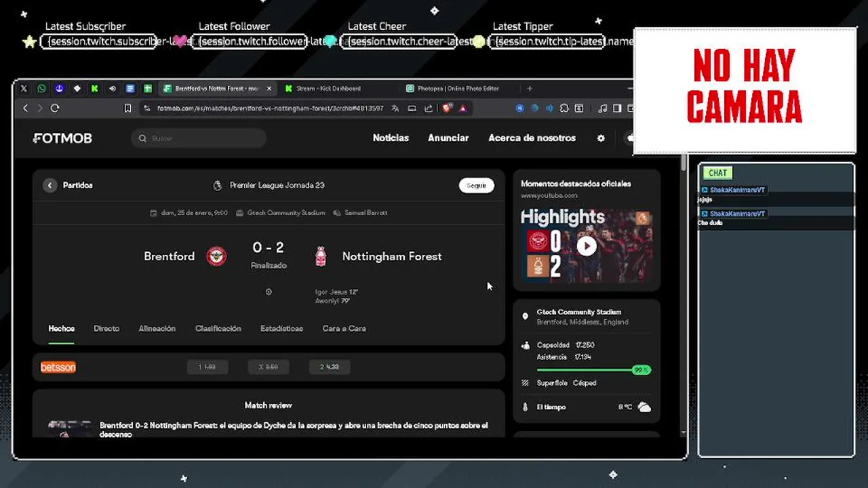Click the away win odds 2 button
This screenshot has height=488, width=868.
(330, 367)
